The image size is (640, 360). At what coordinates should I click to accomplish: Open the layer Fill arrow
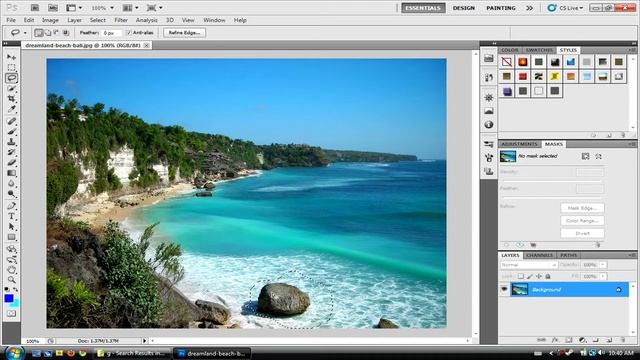coord(603,276)
